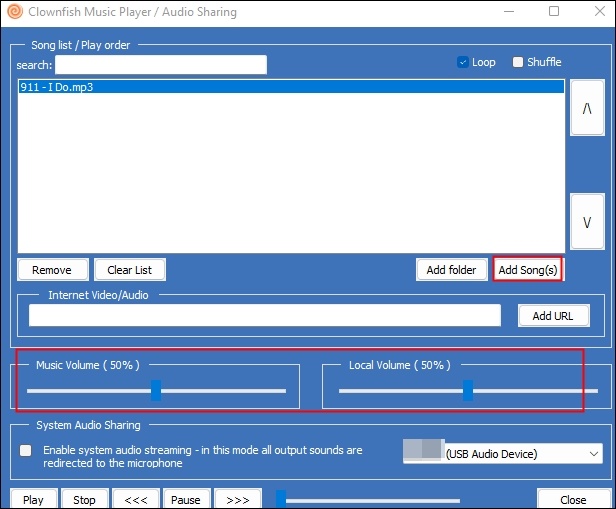Viewport: 616px width, 509px height.
Task: Click the Clear List button
Action: click(x=129, y=269)
